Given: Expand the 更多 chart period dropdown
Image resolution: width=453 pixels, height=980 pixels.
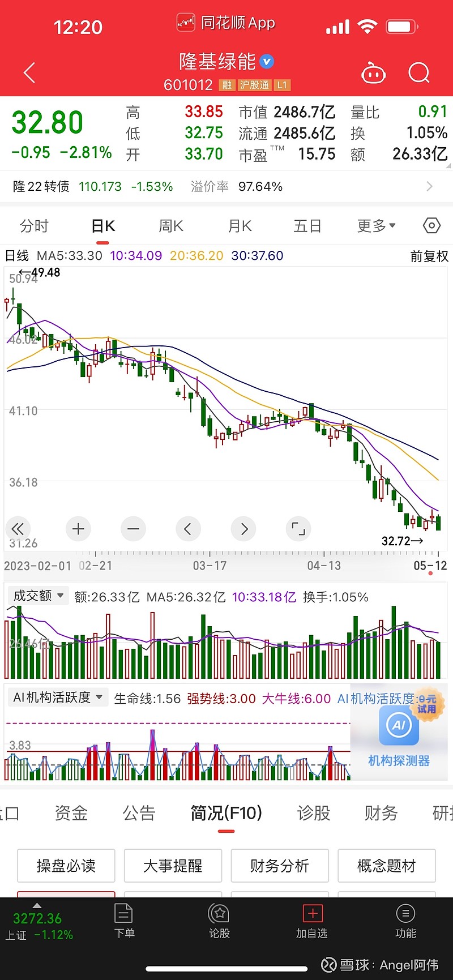Looking at the screenshot, I should tap(376, 226).
